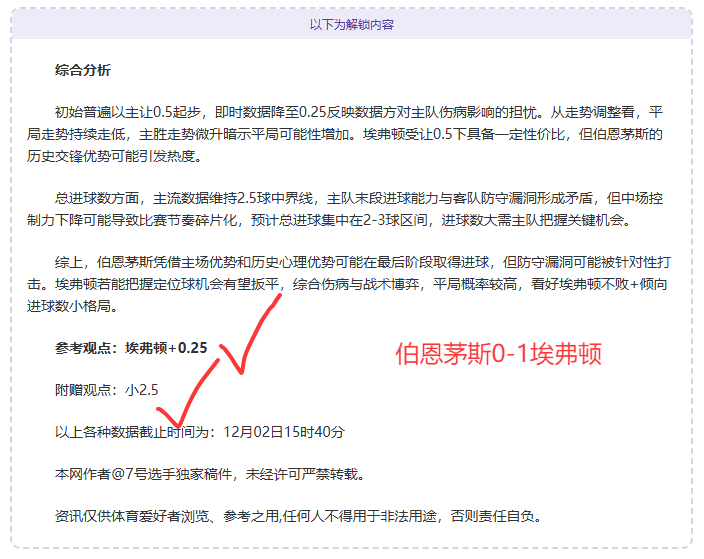Click the "附赠观点：小2.5" line
This screenshot has width=704, height=559.
click(x=107, y=390)
